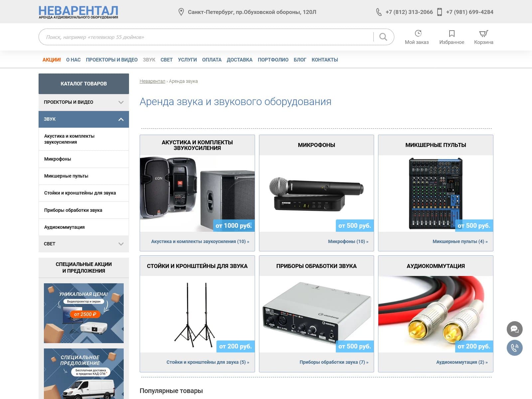The height and width of the screenshot is (399, 532).
Task: Click the location pin icon near address
Action: point(181,12)
